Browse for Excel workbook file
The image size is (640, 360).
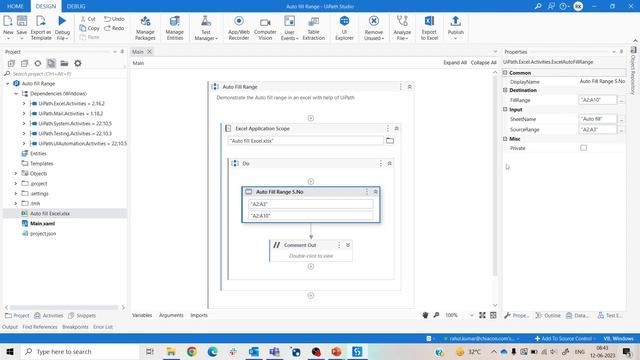tap(390, 140)
